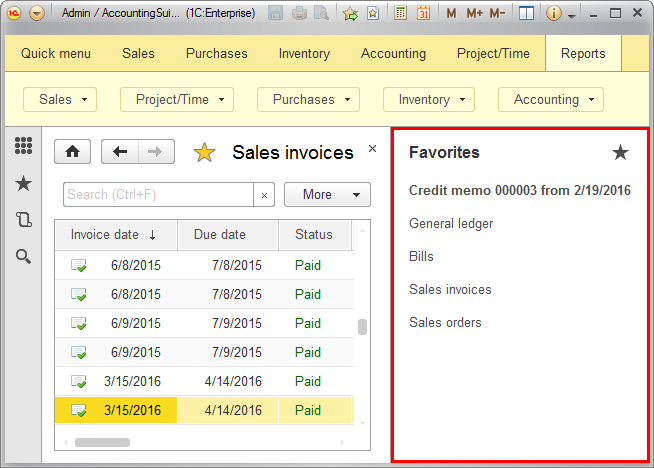Open Credit memo 000003 from 2/19/2016 favorite

520,190
